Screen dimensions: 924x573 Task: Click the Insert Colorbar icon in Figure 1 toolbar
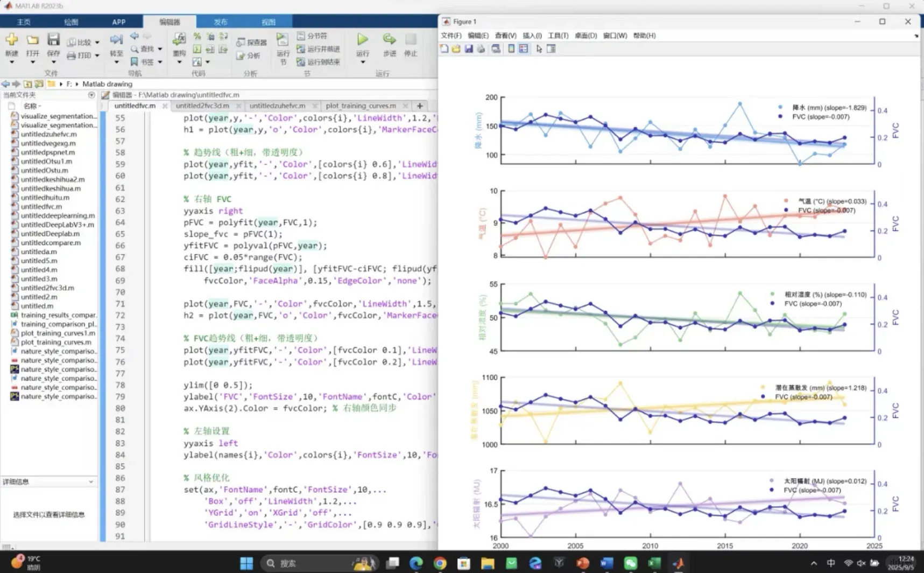click(x=511, y=49)
